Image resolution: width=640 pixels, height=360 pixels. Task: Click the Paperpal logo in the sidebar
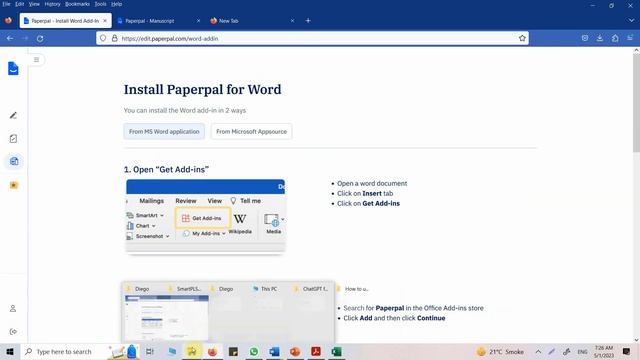(13, 68)
